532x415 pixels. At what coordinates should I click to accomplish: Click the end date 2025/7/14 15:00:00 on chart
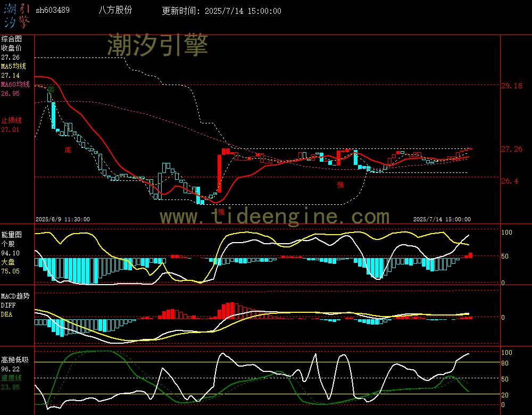tap(442, 219)
